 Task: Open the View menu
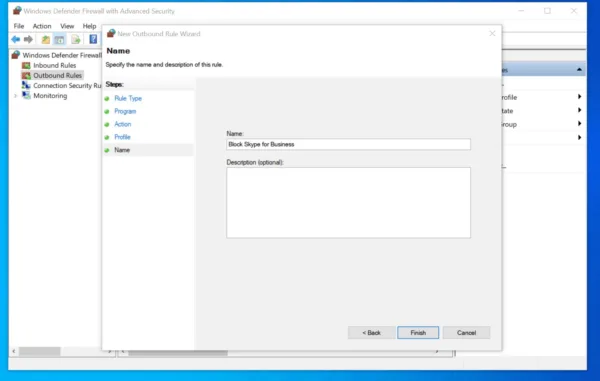(67, 26)
